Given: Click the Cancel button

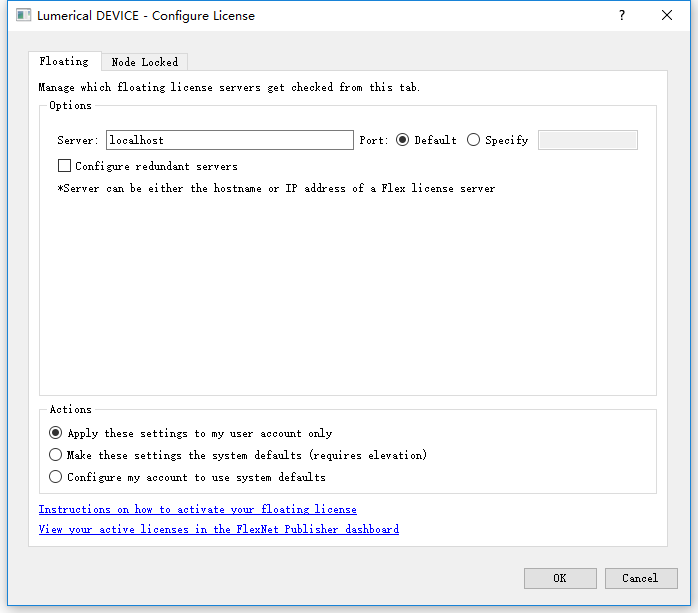Looking at the screenshot, I should pos(641,578).
